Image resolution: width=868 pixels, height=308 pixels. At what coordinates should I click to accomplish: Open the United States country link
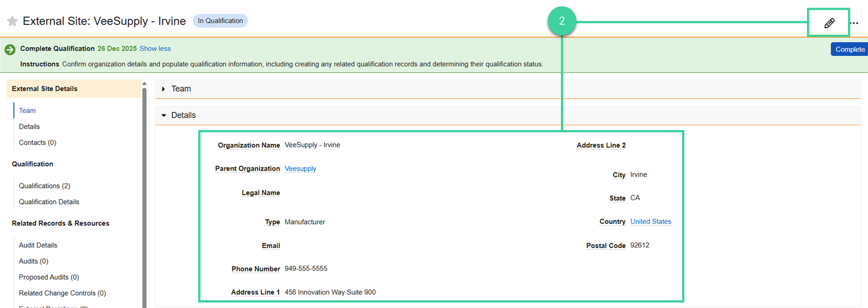tap(651, 221)
